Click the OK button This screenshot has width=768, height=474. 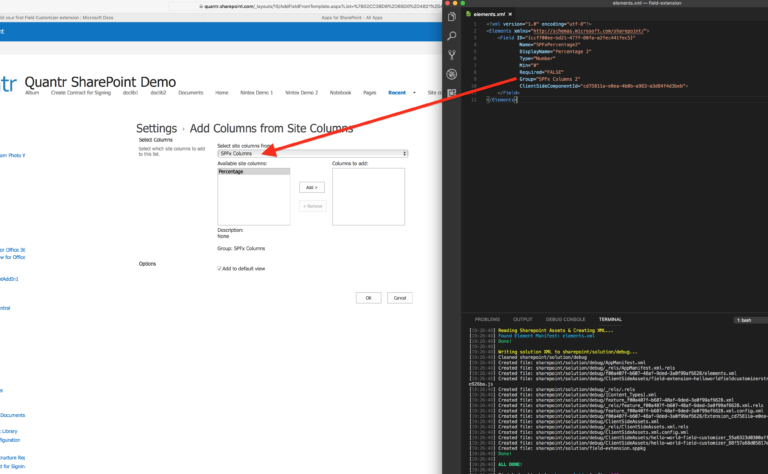tap(368, 298)
